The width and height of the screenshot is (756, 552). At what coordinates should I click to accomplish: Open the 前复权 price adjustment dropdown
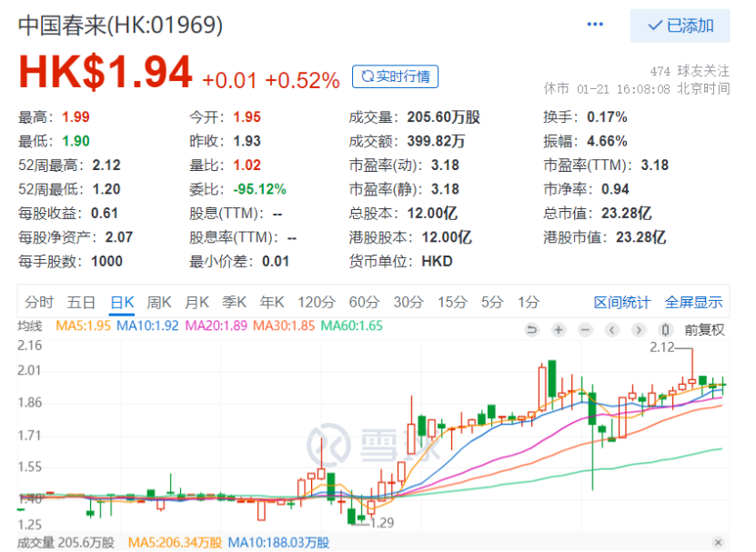pos(704,329)
